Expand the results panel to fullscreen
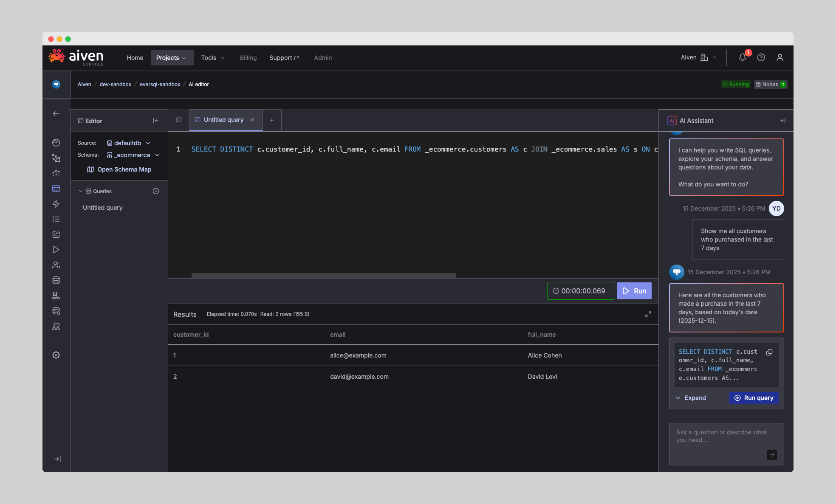Image resolution: width=836 pixels, height=504 pixels. [x=648, y=314]
